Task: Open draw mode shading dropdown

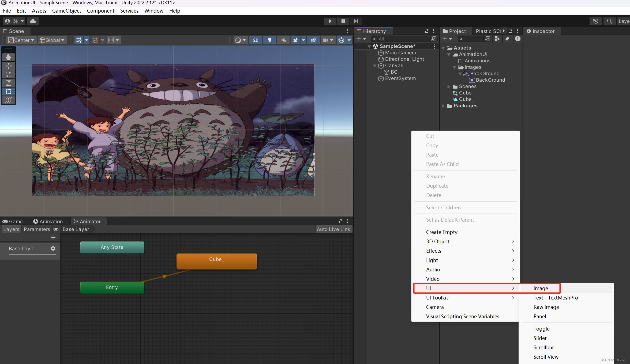Action: point(241,40)
